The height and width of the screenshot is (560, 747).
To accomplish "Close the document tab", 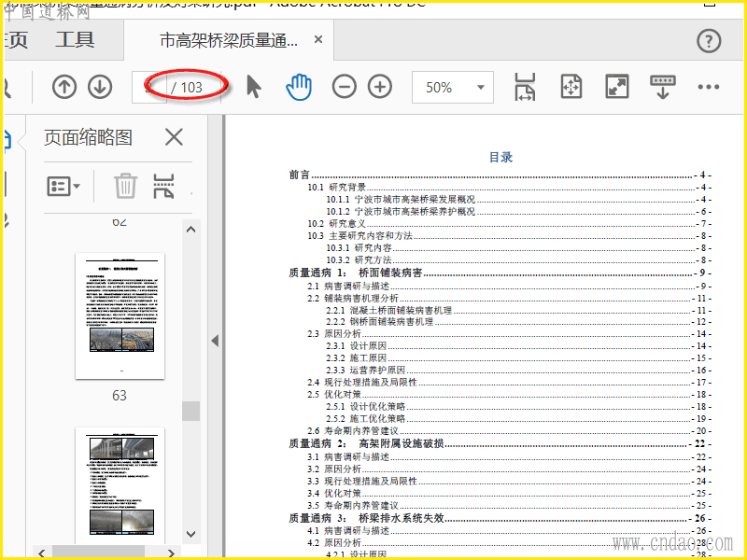I will 318,39.
